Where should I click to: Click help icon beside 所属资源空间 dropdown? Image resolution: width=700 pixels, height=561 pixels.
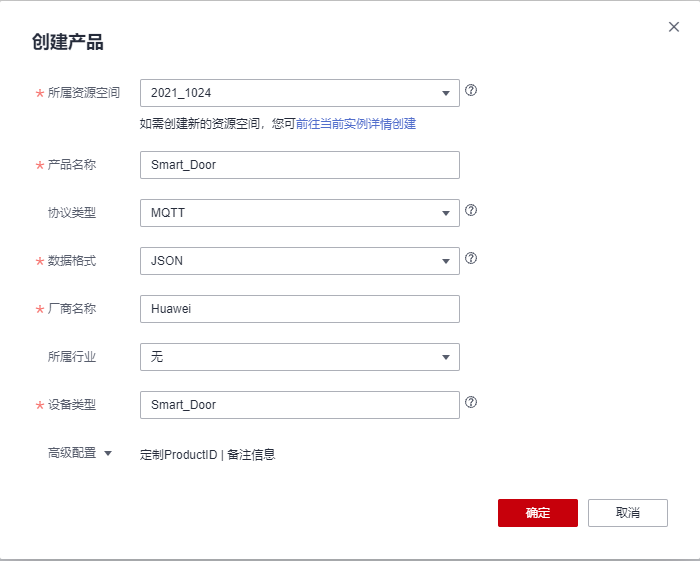point(471,90)
